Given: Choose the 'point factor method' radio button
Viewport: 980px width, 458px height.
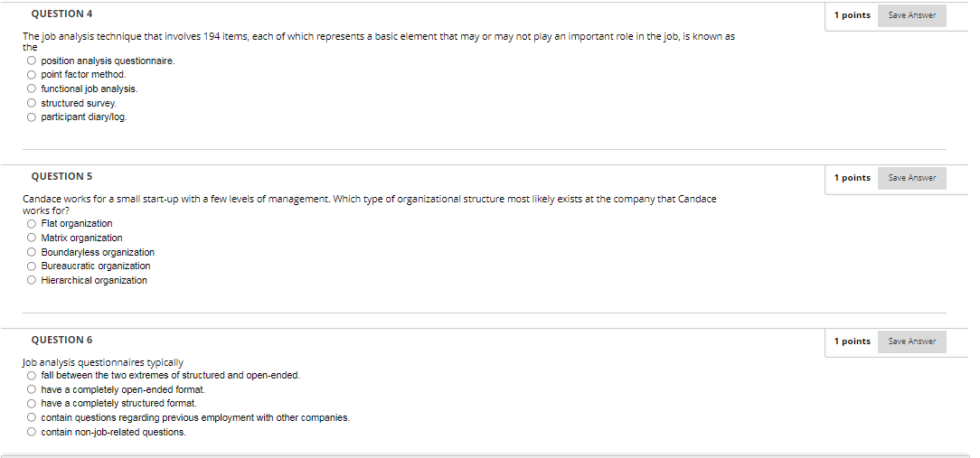Looking at the screenshot, I should coord(32,74).
